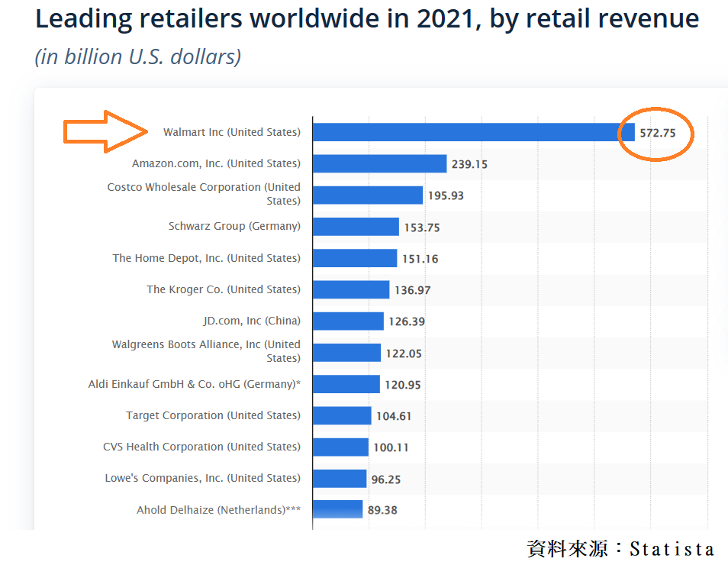Click the 'Aldi Einkauf GmbH & Co. oHG' label
728x565 pixels.
coord(194,384)
